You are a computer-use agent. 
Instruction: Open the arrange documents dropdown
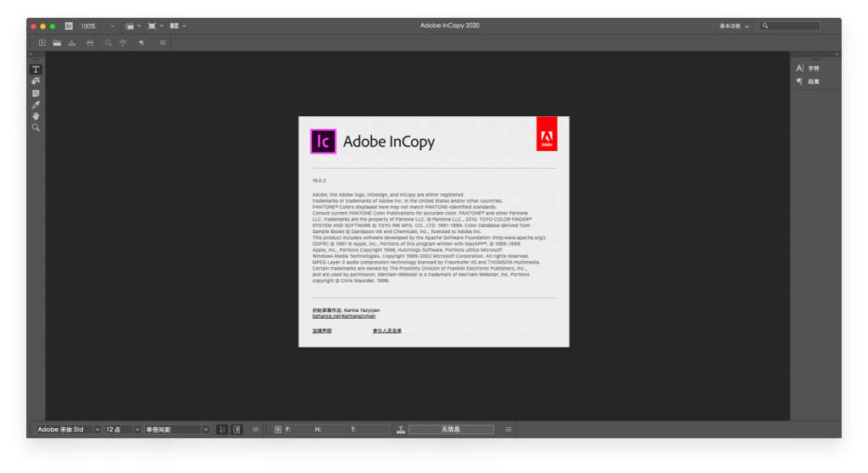point(178,26)
